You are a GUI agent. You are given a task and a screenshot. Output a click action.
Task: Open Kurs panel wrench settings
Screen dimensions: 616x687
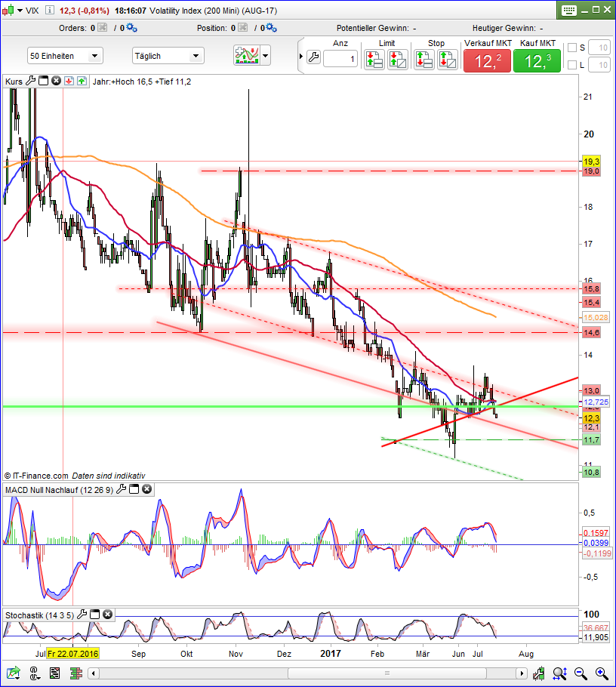pos(31,81)
